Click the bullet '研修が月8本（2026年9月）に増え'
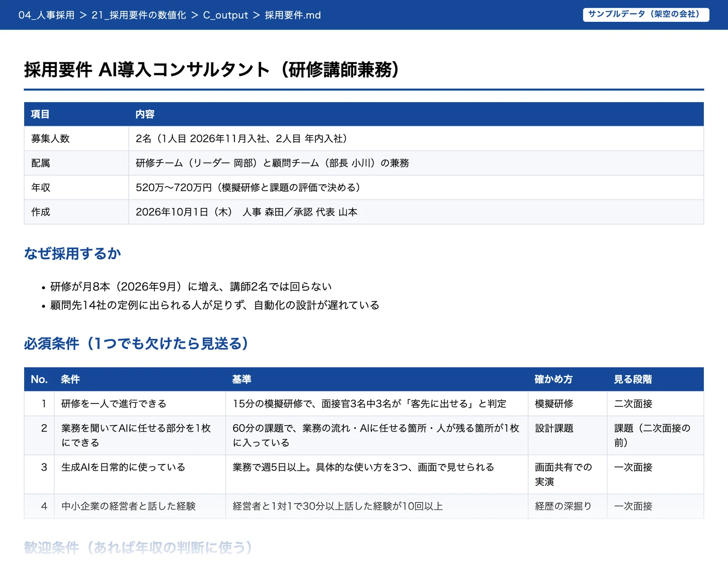Viewport: 728px width, 562px height. 191,286
